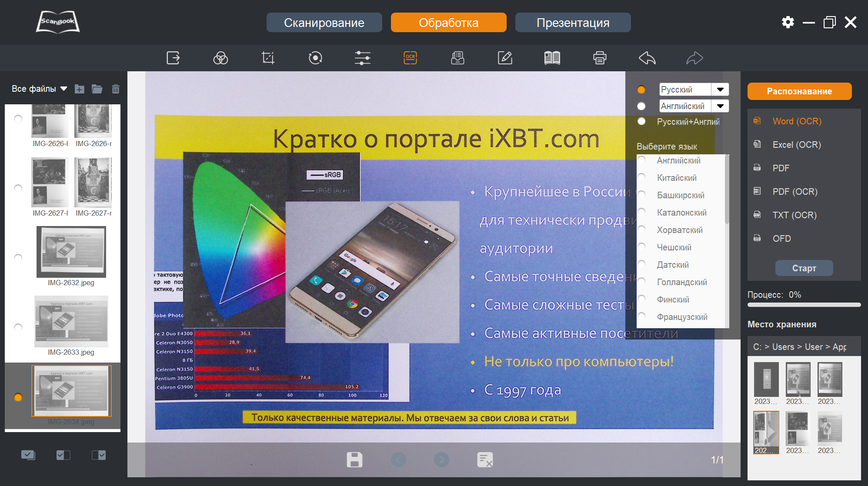Open the color filter circles icon
This screenshot has width=868, height=486.
pyautogui.click(x=220, y=58)
